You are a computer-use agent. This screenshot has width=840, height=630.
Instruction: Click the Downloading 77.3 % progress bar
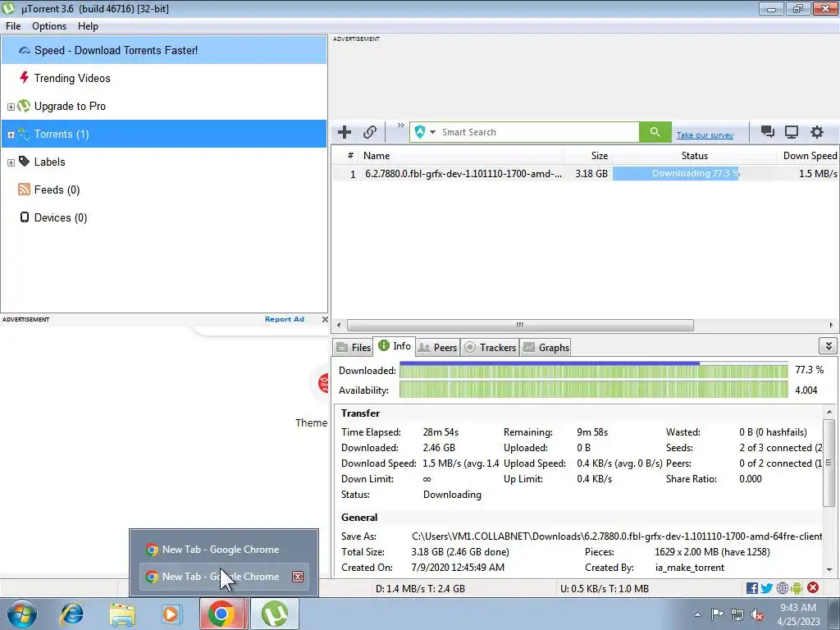click(694, 173)
